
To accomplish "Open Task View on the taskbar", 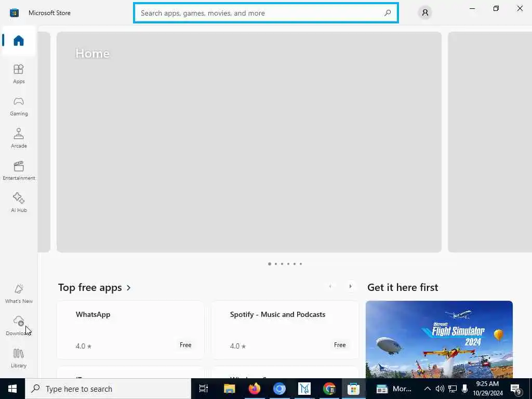I will coord(204,389).
